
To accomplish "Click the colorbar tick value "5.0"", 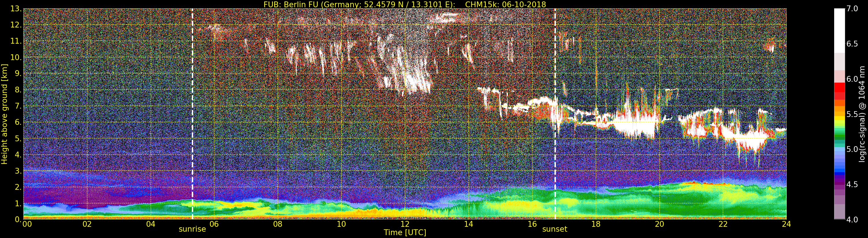I will pos(852,149).
